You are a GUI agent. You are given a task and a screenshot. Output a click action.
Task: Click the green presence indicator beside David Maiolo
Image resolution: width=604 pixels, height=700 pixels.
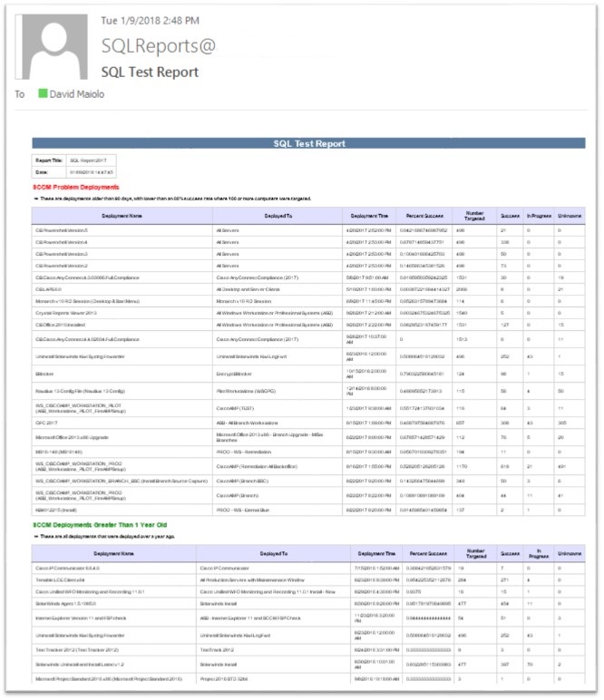[x=43, y=93]
